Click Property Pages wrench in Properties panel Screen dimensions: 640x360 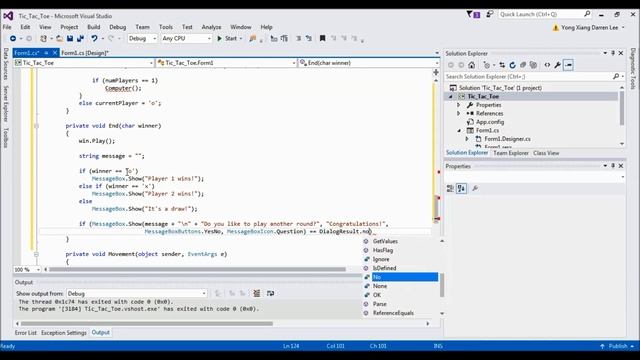(475, 188)
